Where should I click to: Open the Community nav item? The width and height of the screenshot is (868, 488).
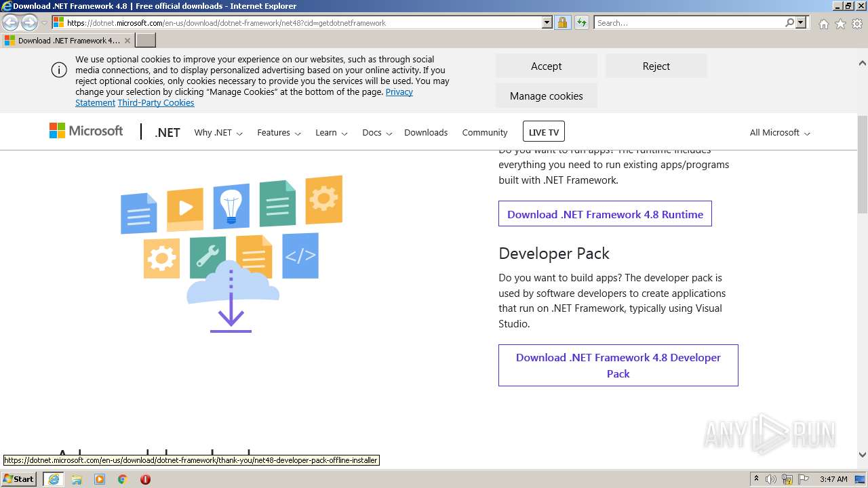pyautogui.click(x=485, y=133)
